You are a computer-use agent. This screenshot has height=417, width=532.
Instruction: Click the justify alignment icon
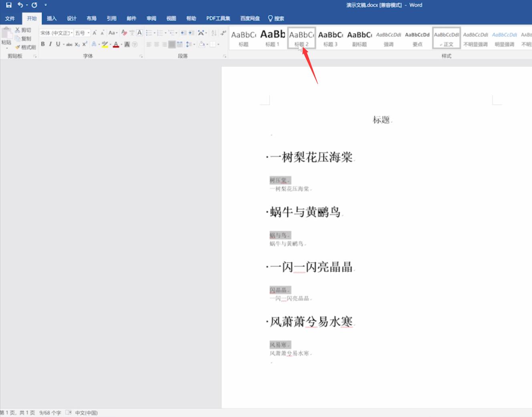click(x=172, y=44)
